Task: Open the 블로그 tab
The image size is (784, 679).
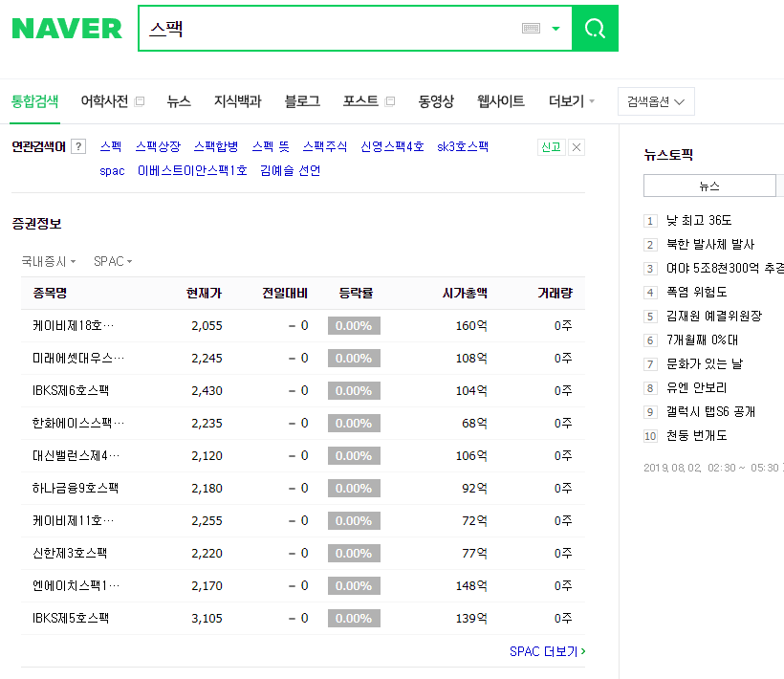Action: [x=302, y=101]
